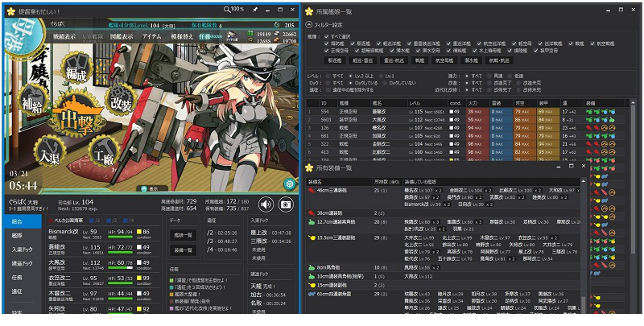The width and height of the screenshot is (644, 326).
Task: Click the yellow icon beside 15cm連装副砲
Action: 312,284
